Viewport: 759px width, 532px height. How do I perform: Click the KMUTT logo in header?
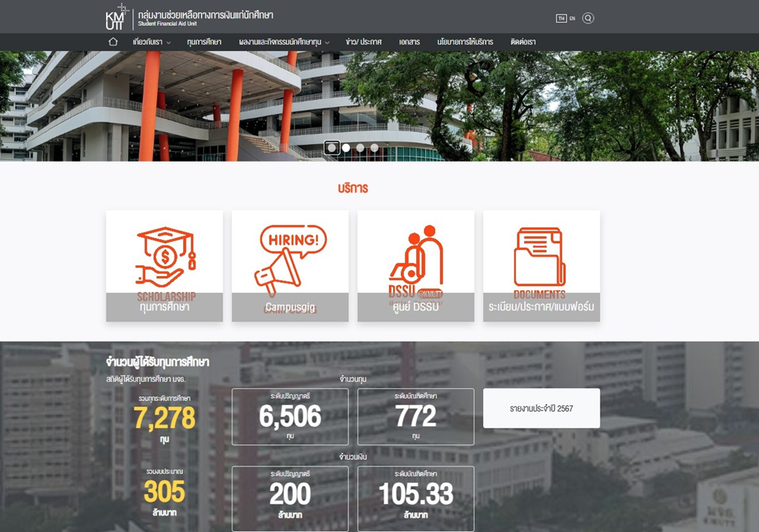pyautogui.click(x=115, y=17)
